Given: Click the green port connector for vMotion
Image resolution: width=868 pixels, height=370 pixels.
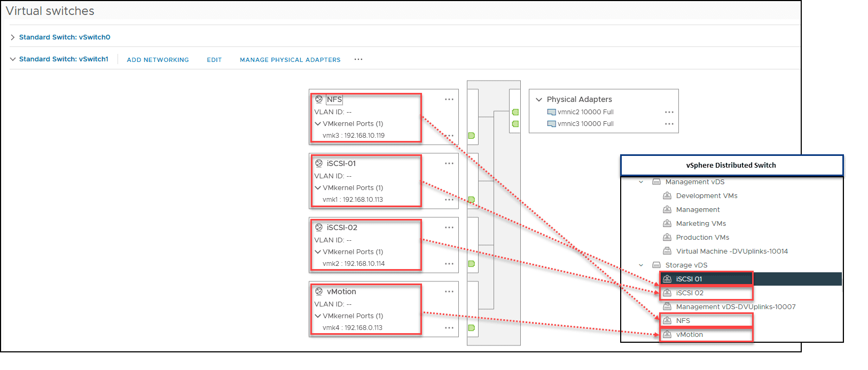Looking at the screenshot, I should click(472, 328).
